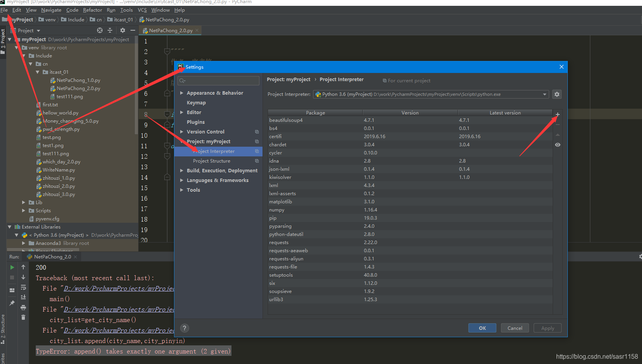Open the Navigate menu
Image resolution: width=642 pixels, height=364 pixels.
[x=51, y=10]
